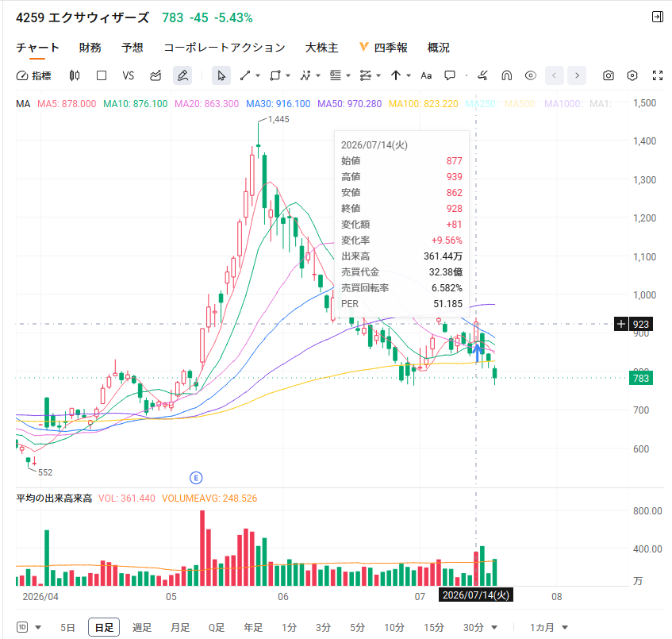
Task: Click the MA30 blue indicator label
Action: (x=278, y=104)
